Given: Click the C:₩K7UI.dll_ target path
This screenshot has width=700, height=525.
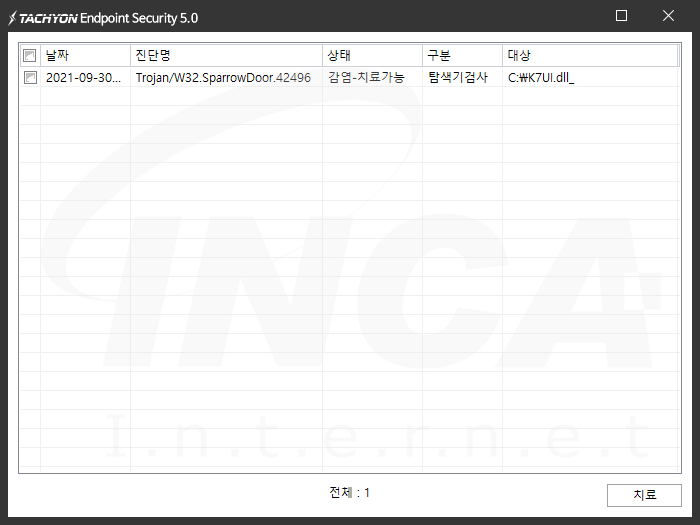Looking at the screenshot, I should tap(541, 78).
